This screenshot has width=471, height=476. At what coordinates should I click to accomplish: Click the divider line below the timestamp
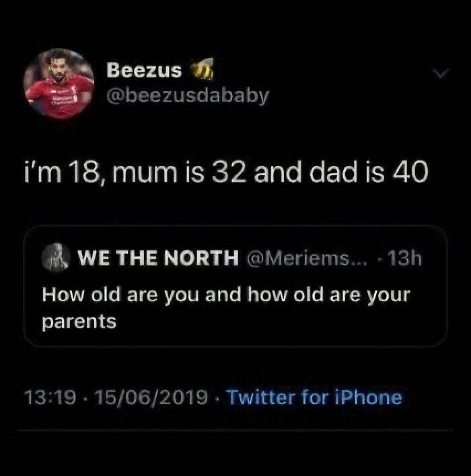click(235, 429)
